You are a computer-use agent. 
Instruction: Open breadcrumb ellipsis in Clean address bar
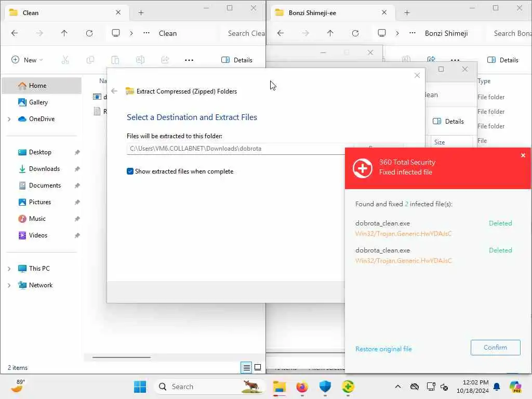click(x=146, y=33)
